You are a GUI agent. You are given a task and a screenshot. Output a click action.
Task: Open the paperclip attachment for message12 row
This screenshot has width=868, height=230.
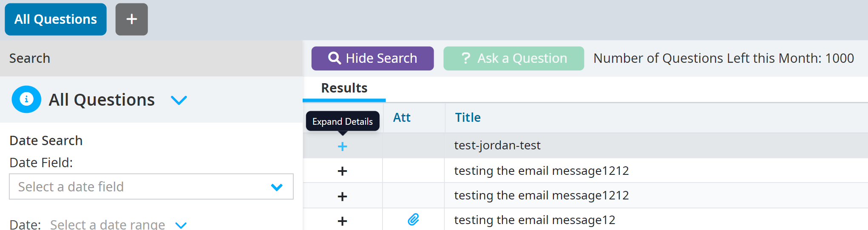pos(413,220)
